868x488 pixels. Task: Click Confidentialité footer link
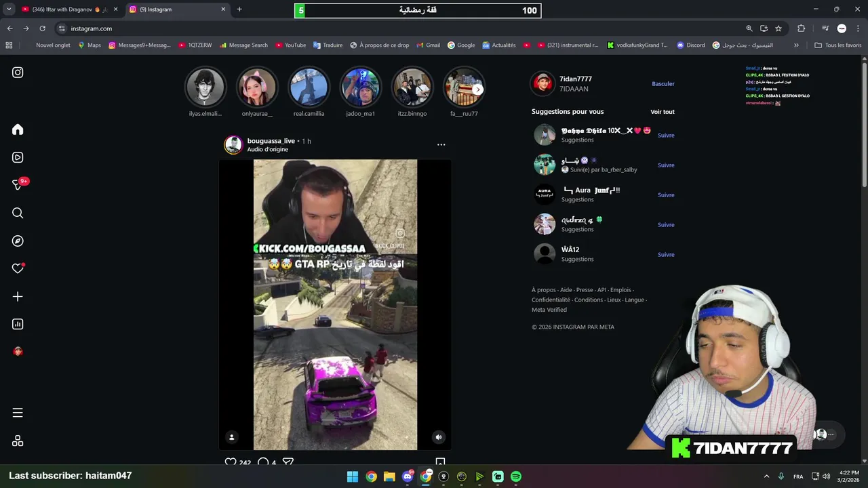pos(551,300)
